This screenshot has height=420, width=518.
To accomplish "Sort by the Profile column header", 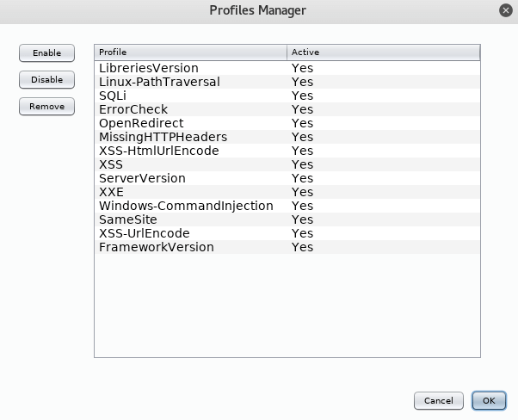I will coord(190,52).
